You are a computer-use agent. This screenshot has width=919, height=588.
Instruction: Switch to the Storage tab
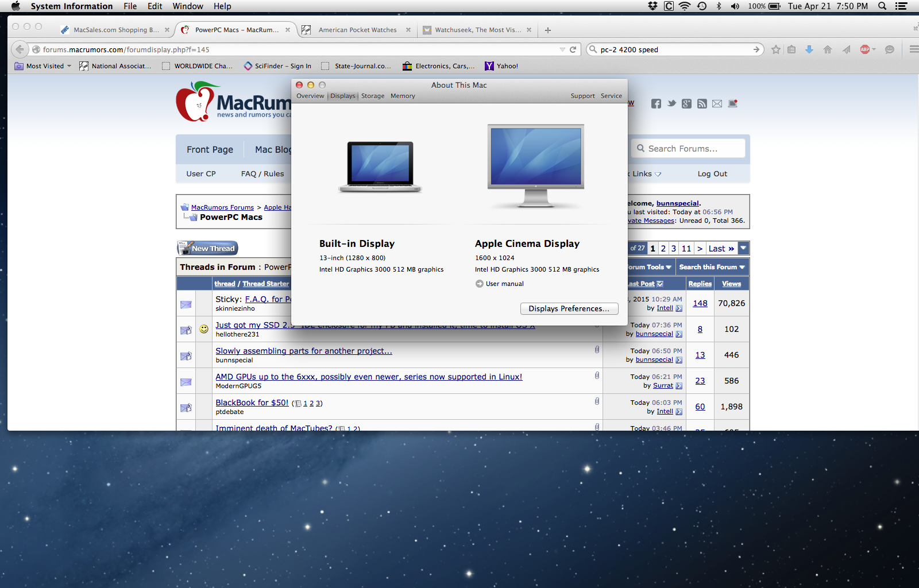[x=373, y=96]
